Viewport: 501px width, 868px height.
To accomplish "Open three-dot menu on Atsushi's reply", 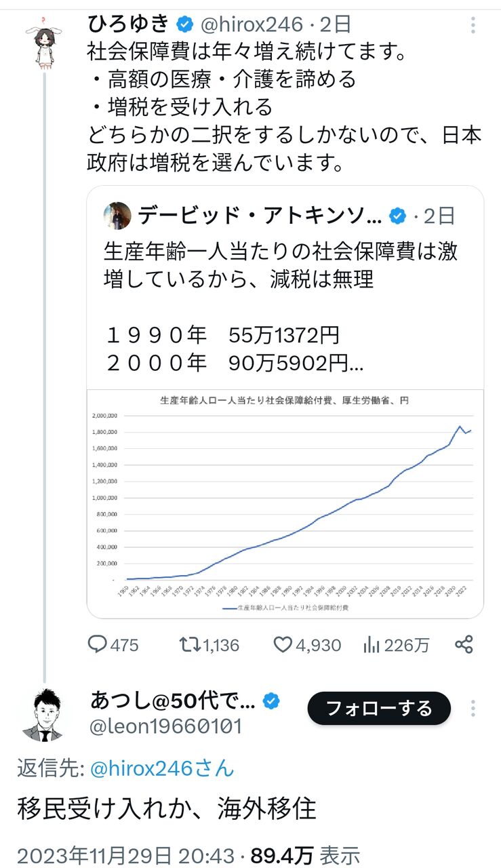I will point(473,708).
